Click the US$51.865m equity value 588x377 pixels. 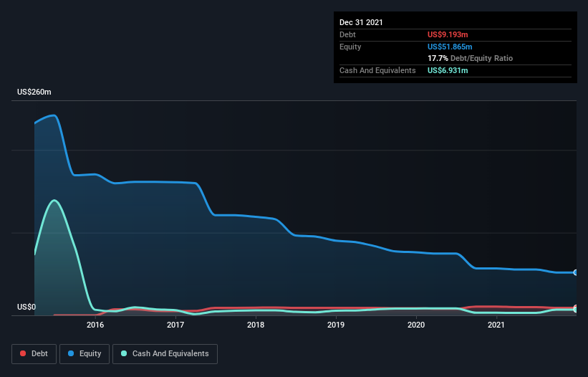coord(450,47)
